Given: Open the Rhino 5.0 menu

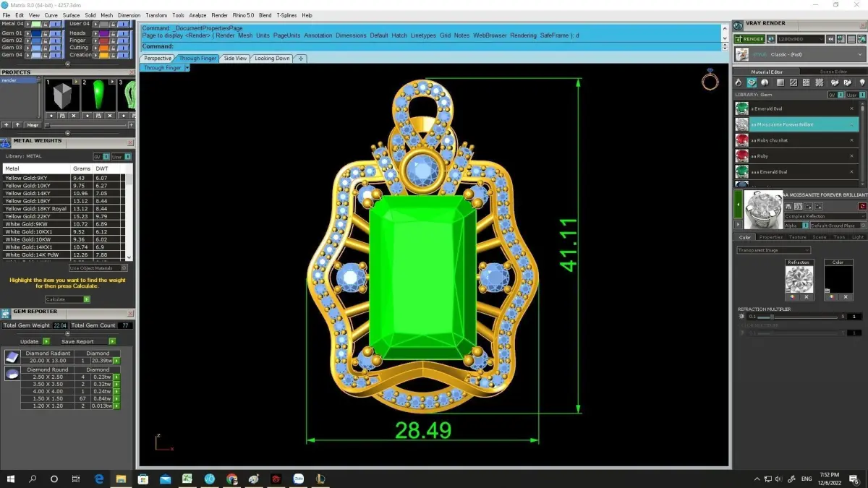Looking at the screenshot, I should (243, 15).
